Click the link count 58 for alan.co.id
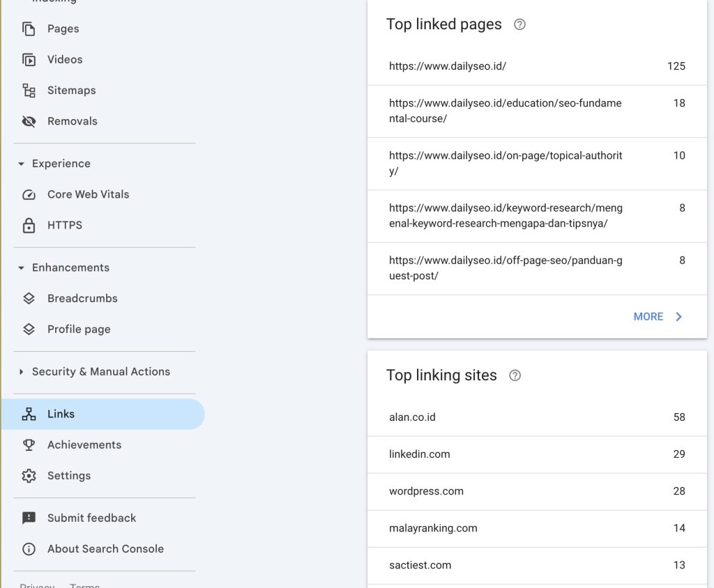Viewport: 714px width, 588px height. click(x=679, y=417)
